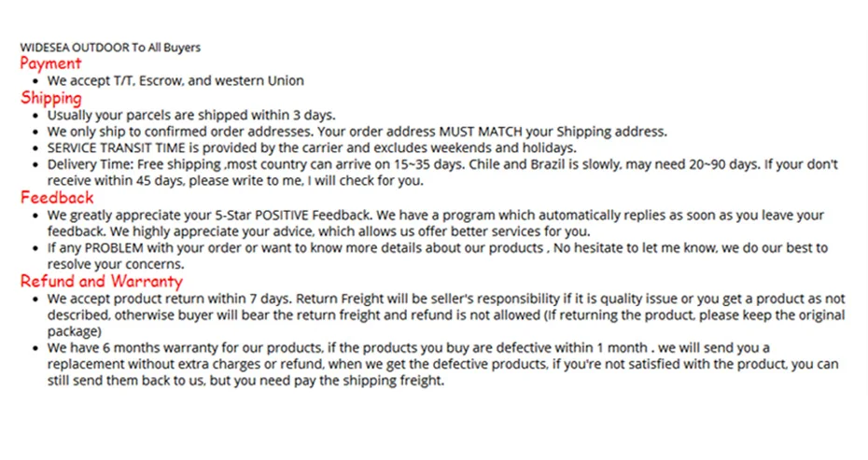Click the 'We highly appreciate your advice' line
This screenshot has height=460, width=868.
pyautogui.click(x=319, y=231)
